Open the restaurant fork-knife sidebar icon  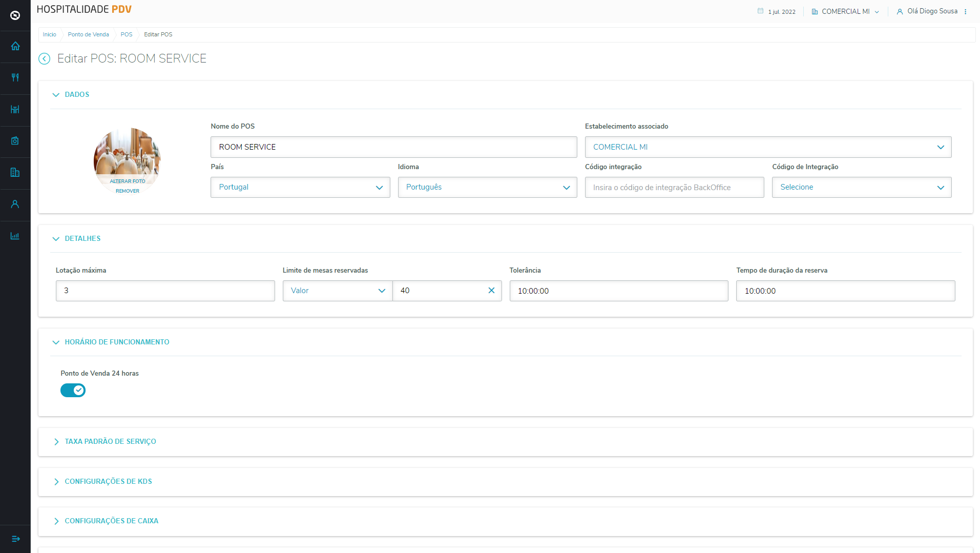coord(15,78)
